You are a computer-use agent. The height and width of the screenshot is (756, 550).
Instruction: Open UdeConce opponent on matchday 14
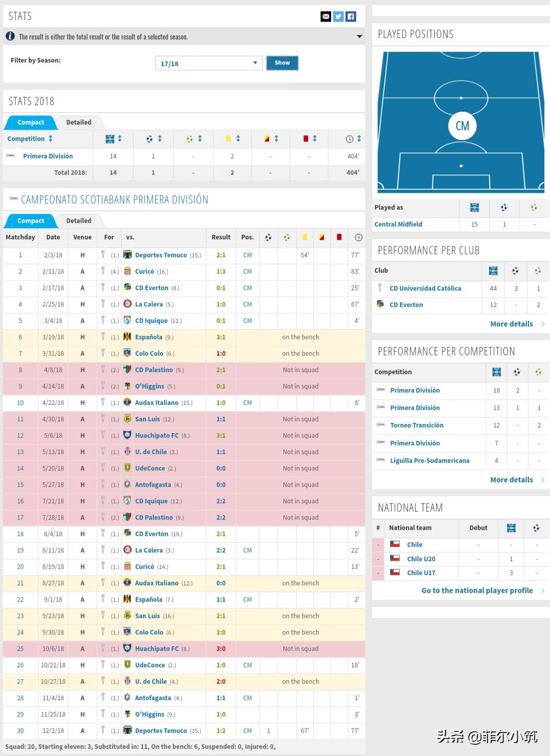coord(150,468)
